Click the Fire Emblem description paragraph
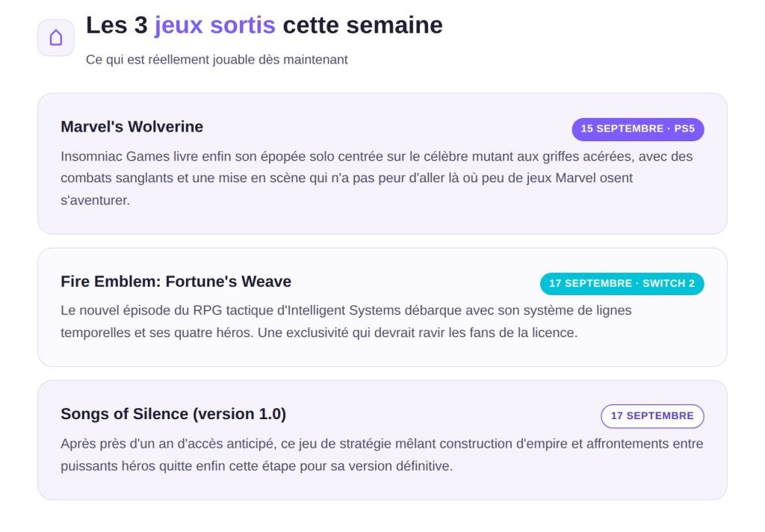This screenshot has height=532, width=765. click(x=346, y=321)
